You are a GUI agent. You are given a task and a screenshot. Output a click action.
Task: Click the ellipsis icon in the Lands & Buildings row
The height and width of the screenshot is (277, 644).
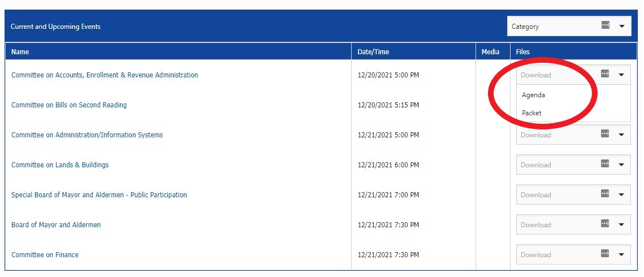tap(604, 164)
